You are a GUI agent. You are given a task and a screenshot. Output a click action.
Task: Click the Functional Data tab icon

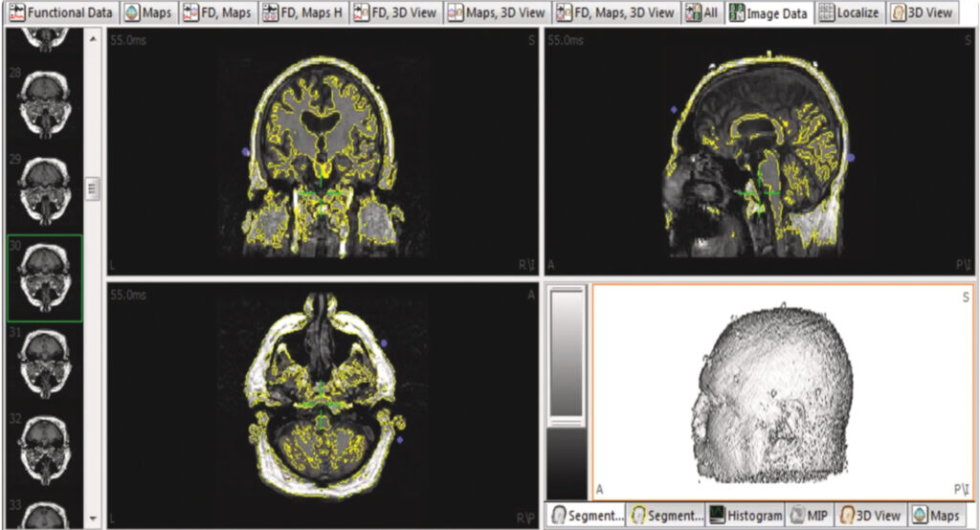17,12
